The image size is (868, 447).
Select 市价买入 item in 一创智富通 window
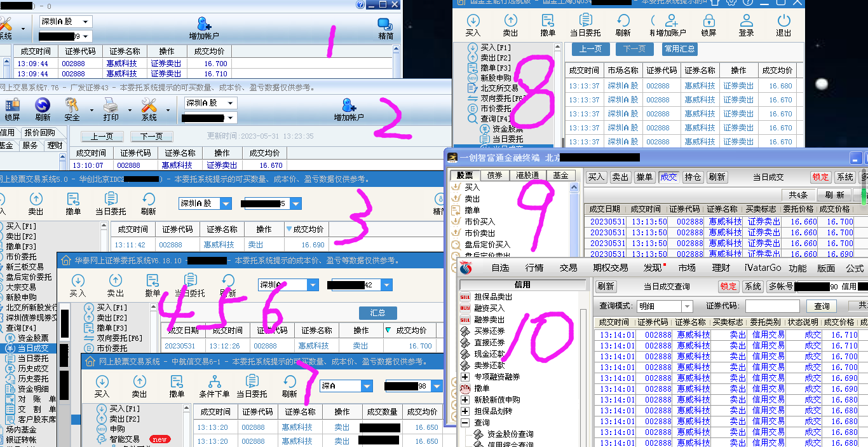(x=480, y=221)
